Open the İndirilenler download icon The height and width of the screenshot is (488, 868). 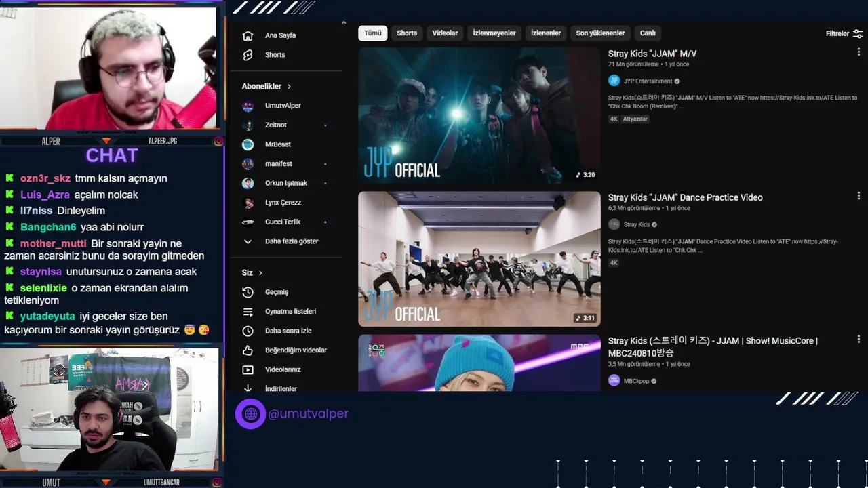[248, 388]
